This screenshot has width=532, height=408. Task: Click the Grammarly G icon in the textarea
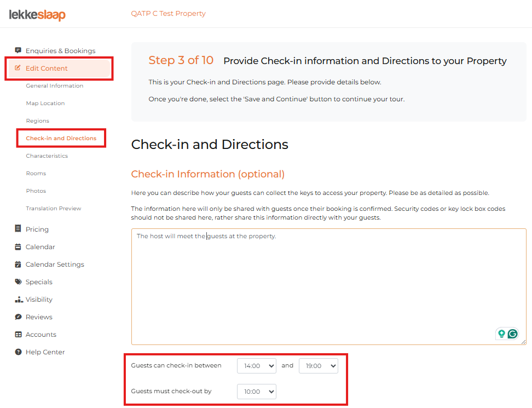(x=513, y=334)
